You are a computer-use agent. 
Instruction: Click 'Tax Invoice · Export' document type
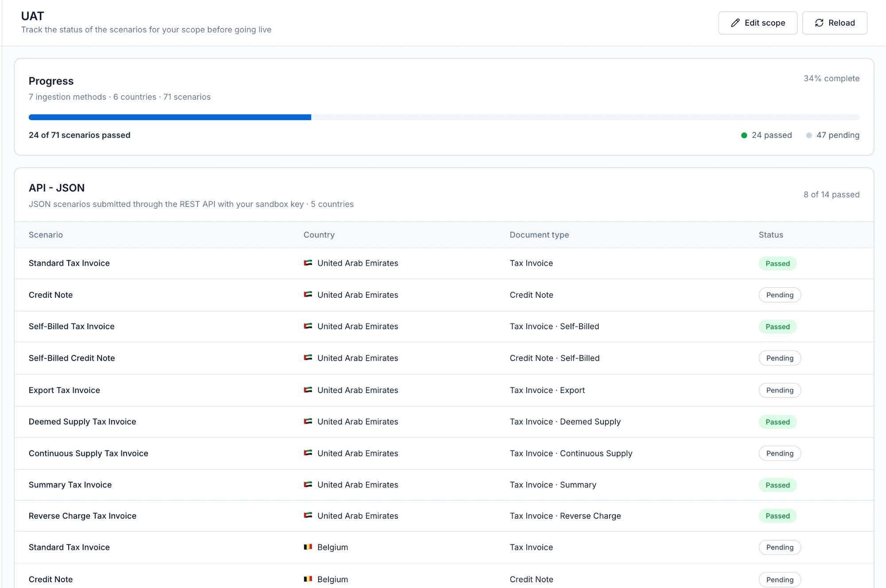(x=547, y=390)
